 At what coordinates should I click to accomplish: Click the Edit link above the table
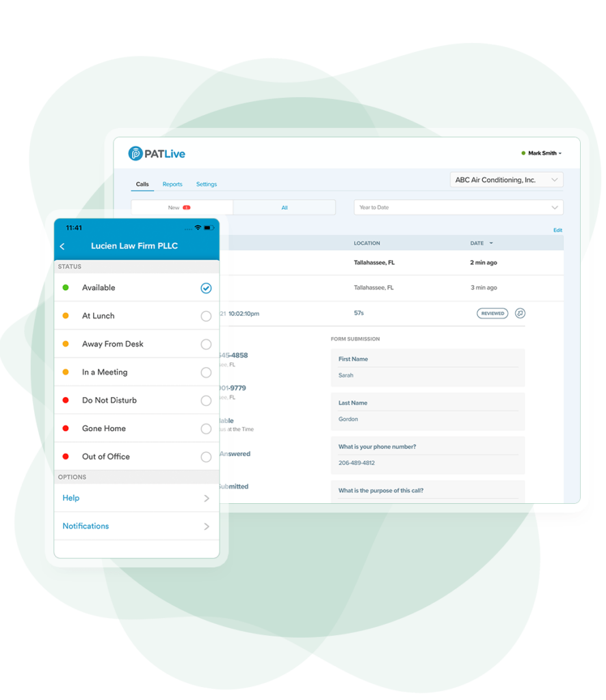coord(557,230)
